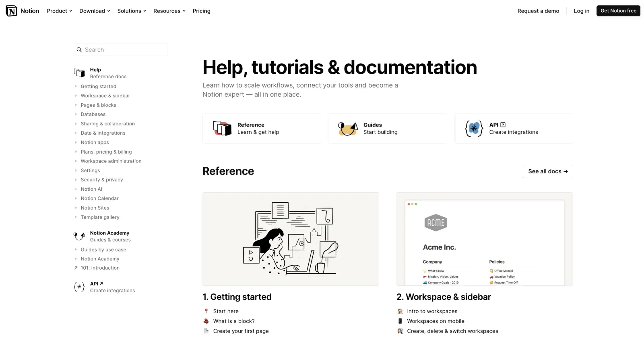The image size is (644, 339).
Task: Click the API card asterisk icon
Action: (474, 129)
